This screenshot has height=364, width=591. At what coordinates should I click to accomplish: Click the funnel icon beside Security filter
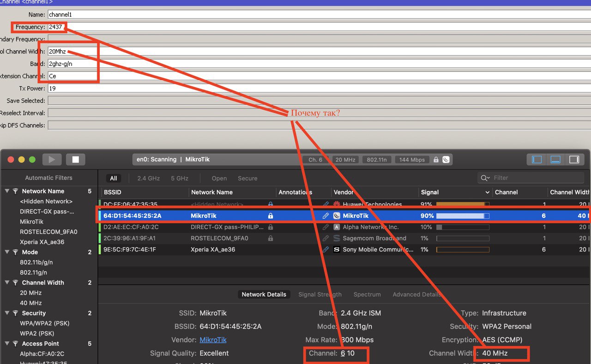click(x=15, y=313)
